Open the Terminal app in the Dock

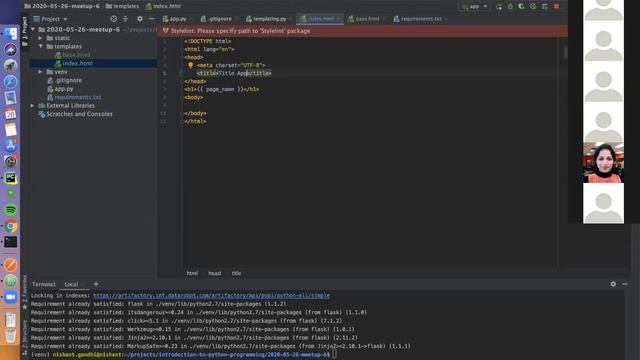(11, 242)
